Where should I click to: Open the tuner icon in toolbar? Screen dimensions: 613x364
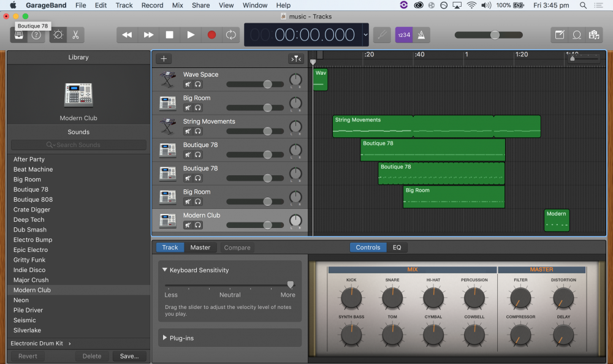[383, 35]
